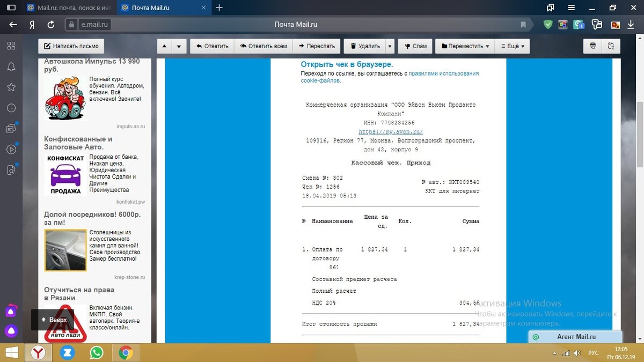
Task: Go to previous message with up arrow
Action: [164, 46]
